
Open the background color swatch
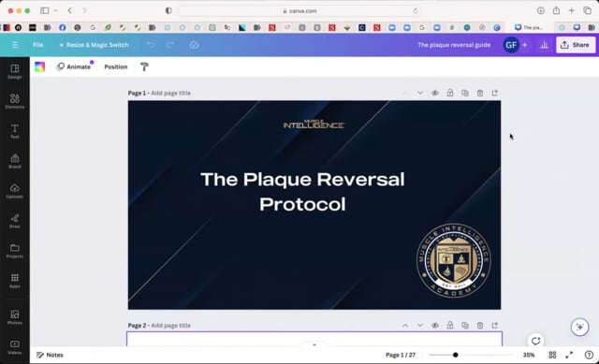(x=39, y=66)
